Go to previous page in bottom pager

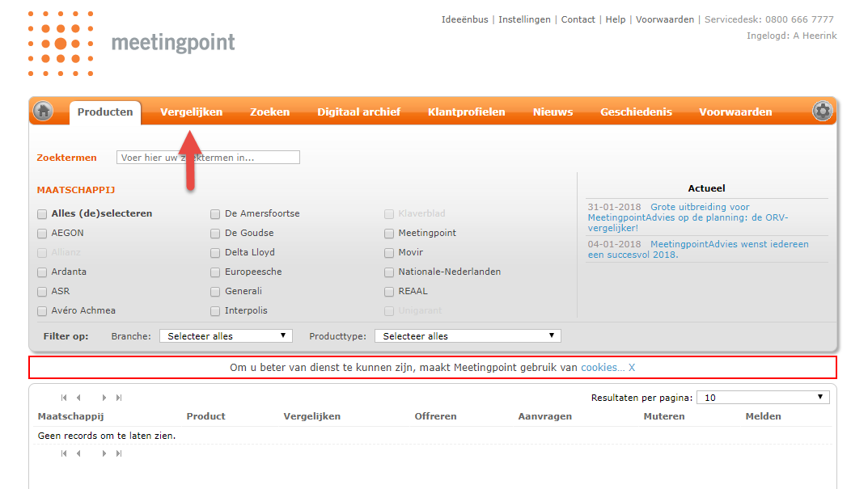78,453
